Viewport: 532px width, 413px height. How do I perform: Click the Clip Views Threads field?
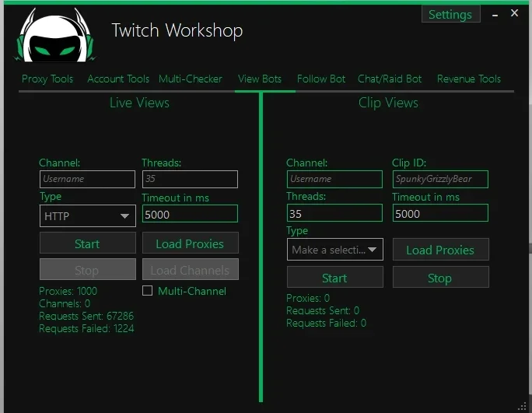pyautogui.click(x=334, y=213)
